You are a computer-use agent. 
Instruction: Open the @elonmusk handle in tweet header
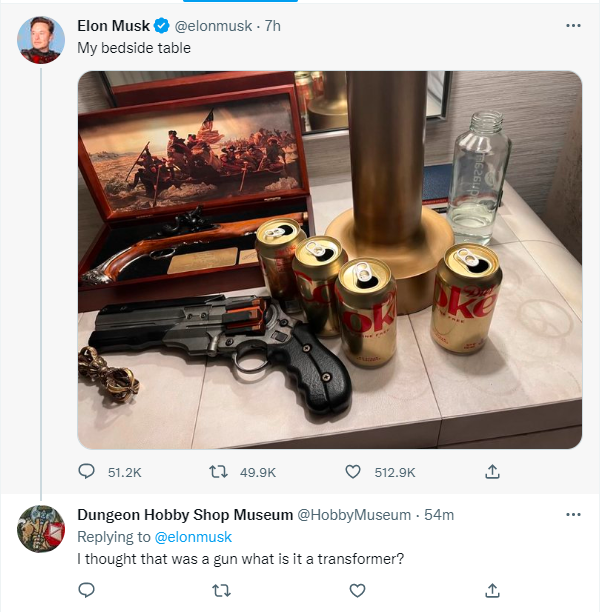(x=214, y=26)
